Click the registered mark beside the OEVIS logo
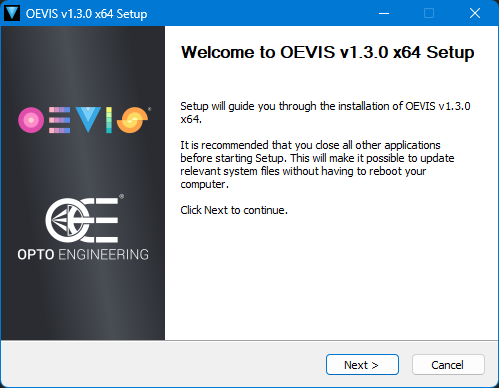Image resolution: width=499 pixels, height=388 pixels. pyautogui.click(x=149, y=109)
